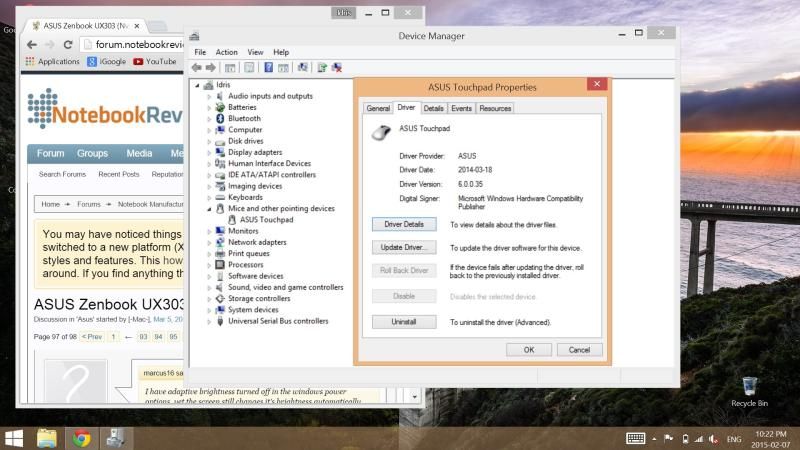Open the Windows Start button
Screen dimensions: 800x450
(14, 438)
